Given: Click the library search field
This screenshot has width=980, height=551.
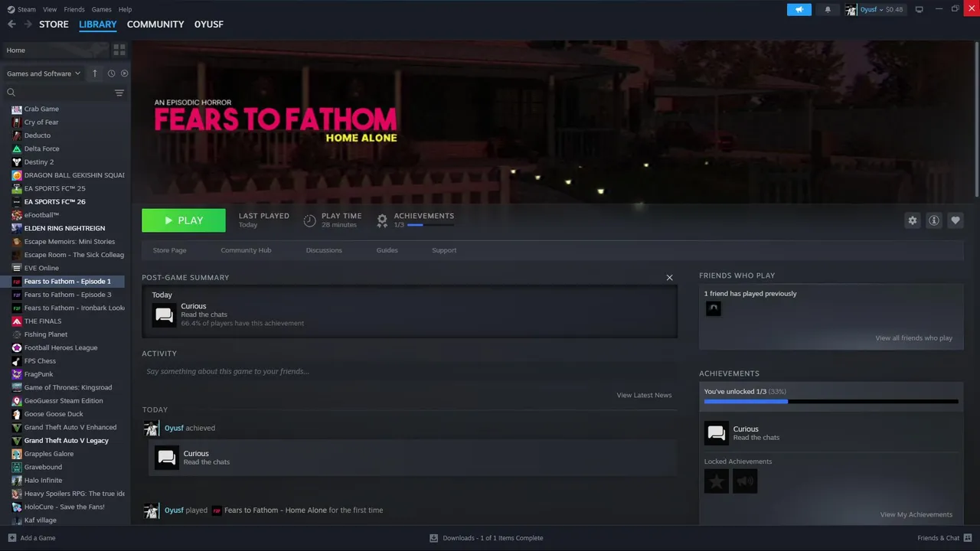Looking at the screenshot, I should [60, 93].
